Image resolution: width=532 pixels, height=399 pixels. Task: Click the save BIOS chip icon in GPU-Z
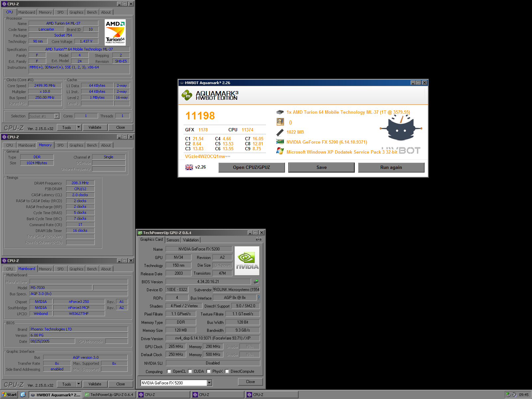click(x=256, y=282)
